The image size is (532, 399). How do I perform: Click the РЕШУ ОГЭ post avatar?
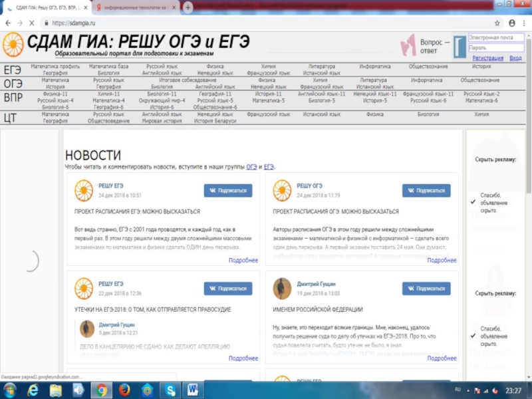[x=282, y=191]
